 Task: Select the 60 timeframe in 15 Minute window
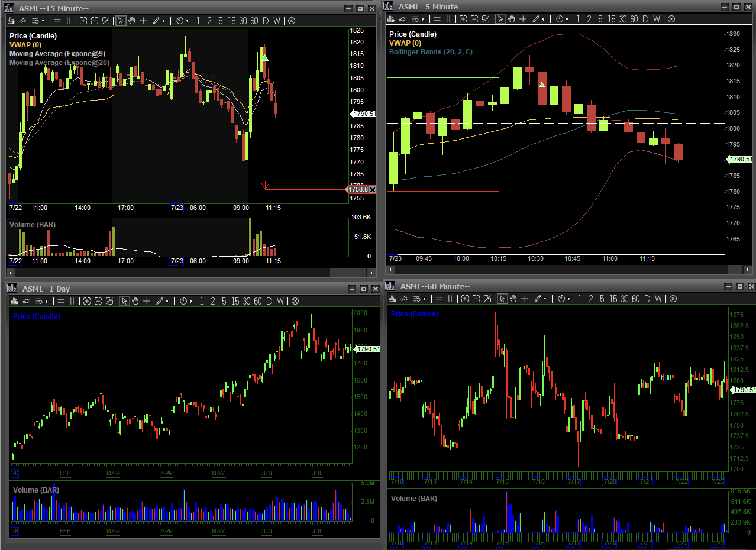pos(254,21)
